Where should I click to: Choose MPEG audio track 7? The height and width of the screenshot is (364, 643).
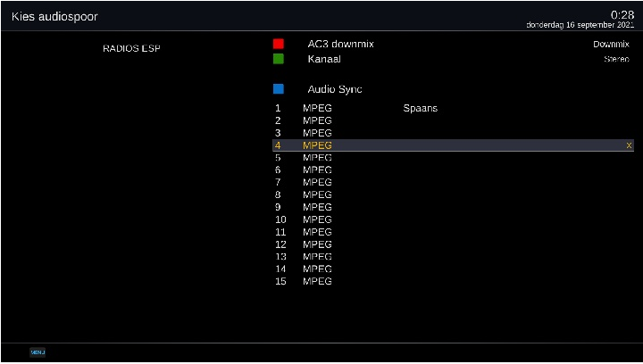[x=317, y=182]
